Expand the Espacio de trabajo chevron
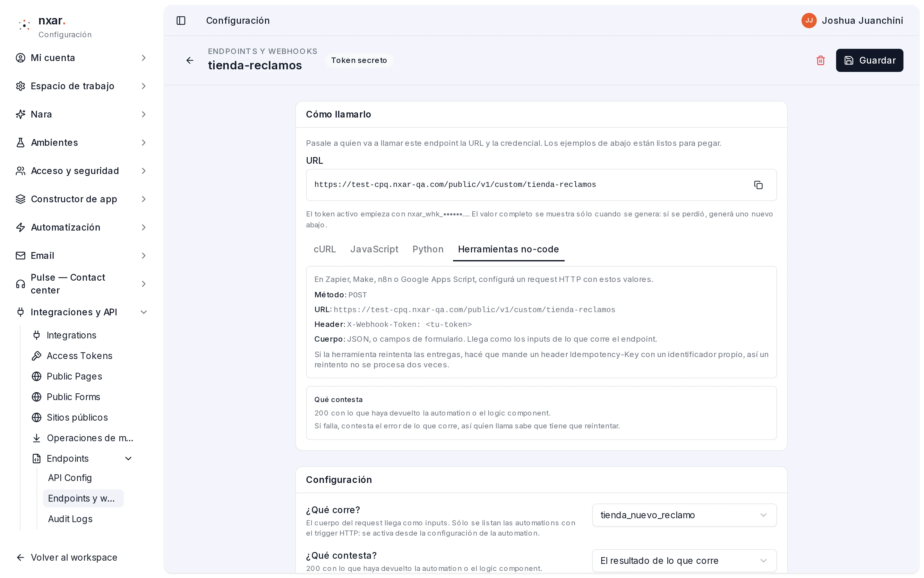The height and width of the screenshot is (578, 924). 143,86
